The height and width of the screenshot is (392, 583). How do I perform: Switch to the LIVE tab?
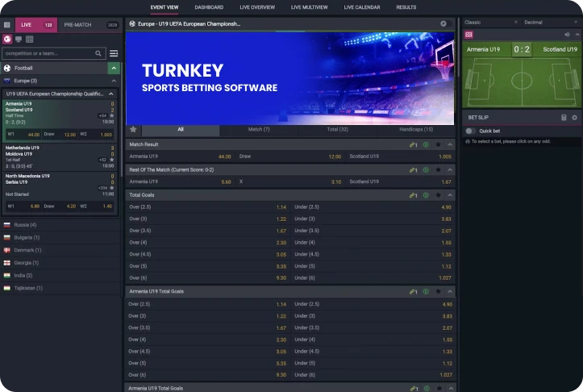coord(36,25)
